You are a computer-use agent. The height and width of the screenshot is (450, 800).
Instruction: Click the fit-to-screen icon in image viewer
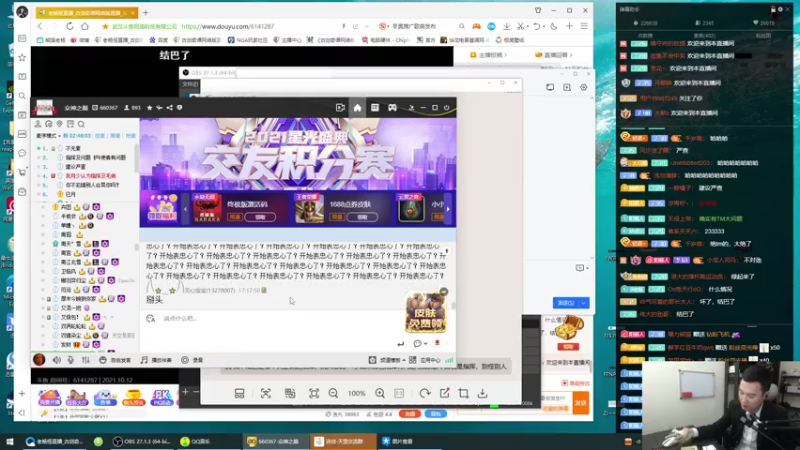[314, 393]
